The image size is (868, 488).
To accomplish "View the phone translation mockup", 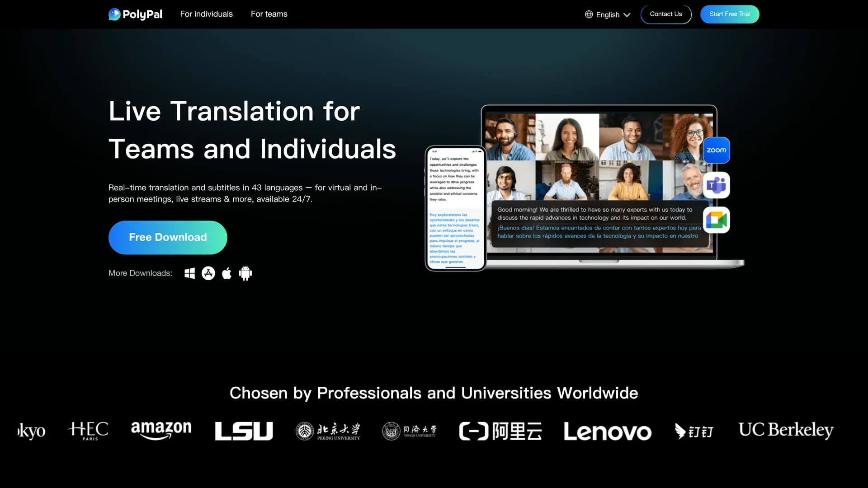I will 455,208.
